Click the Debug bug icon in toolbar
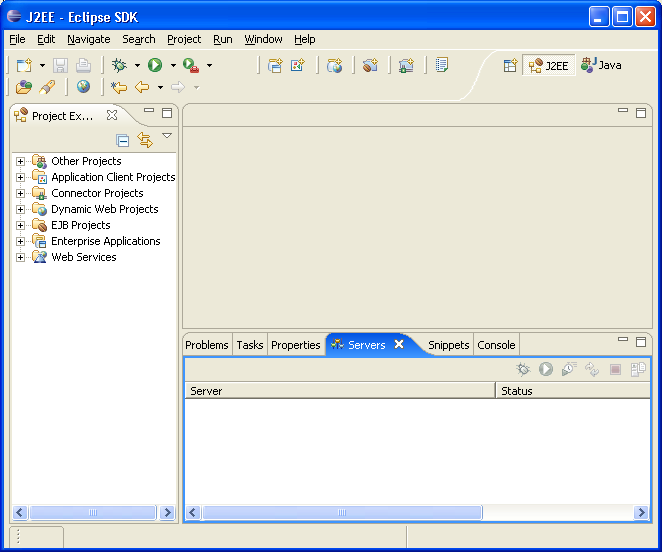The height and width of the screenshot is (552, 662). [x=119, y=65]
